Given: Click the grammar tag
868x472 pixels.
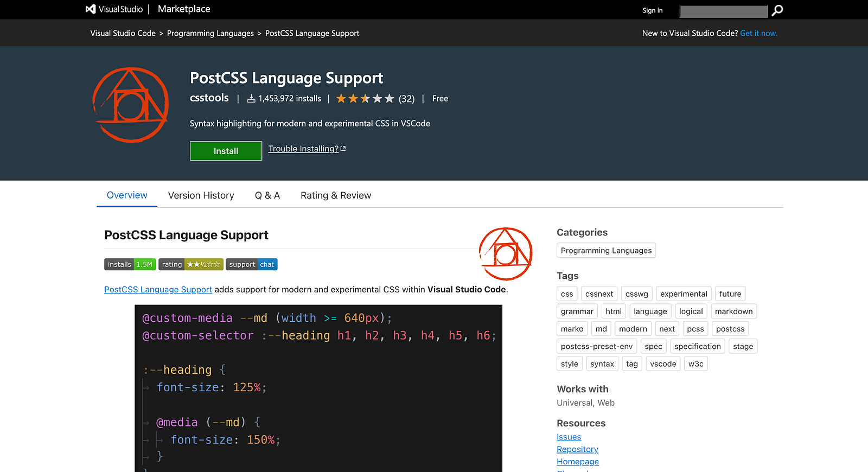Looking at the screenshot, I should (577, 311).
